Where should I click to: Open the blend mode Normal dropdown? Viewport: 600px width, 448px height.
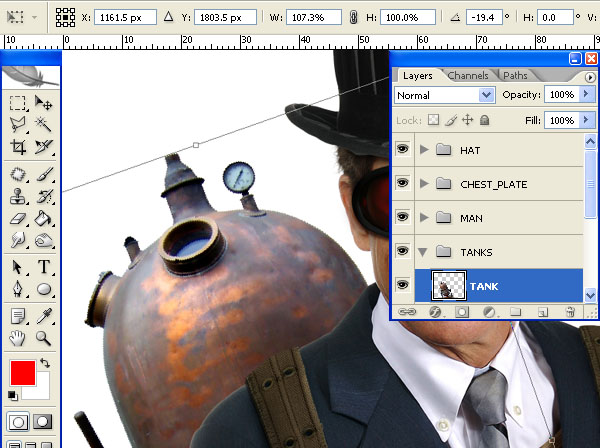tap(445, 95)
